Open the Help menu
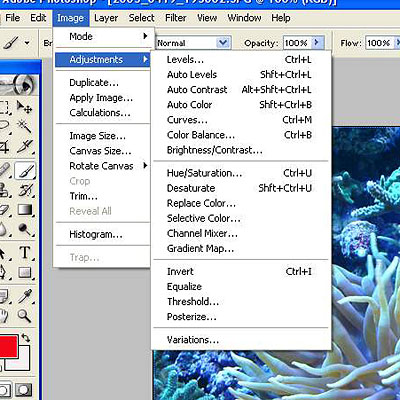The height and width of the screenshot is (400, 400). (x=281, y=18)
